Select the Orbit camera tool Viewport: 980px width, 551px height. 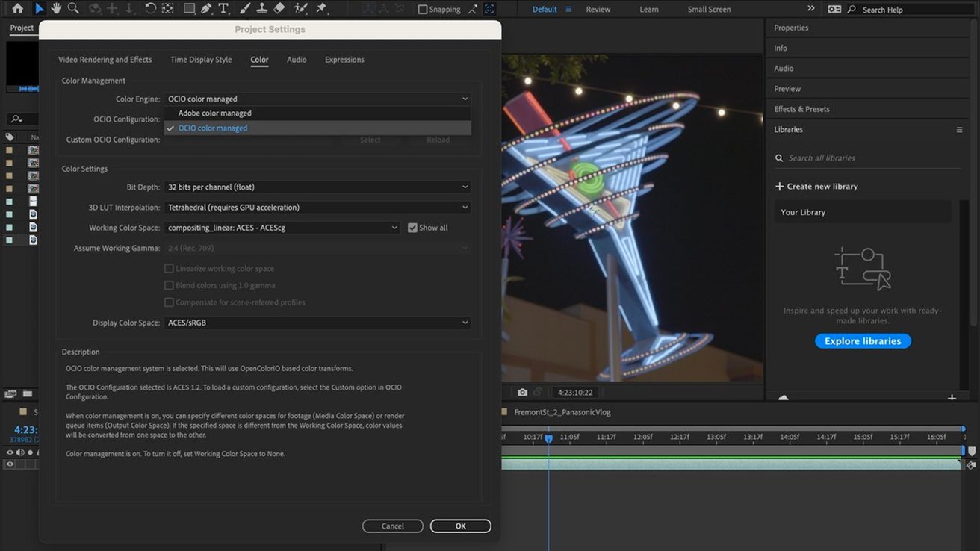(x=95, y=9)
